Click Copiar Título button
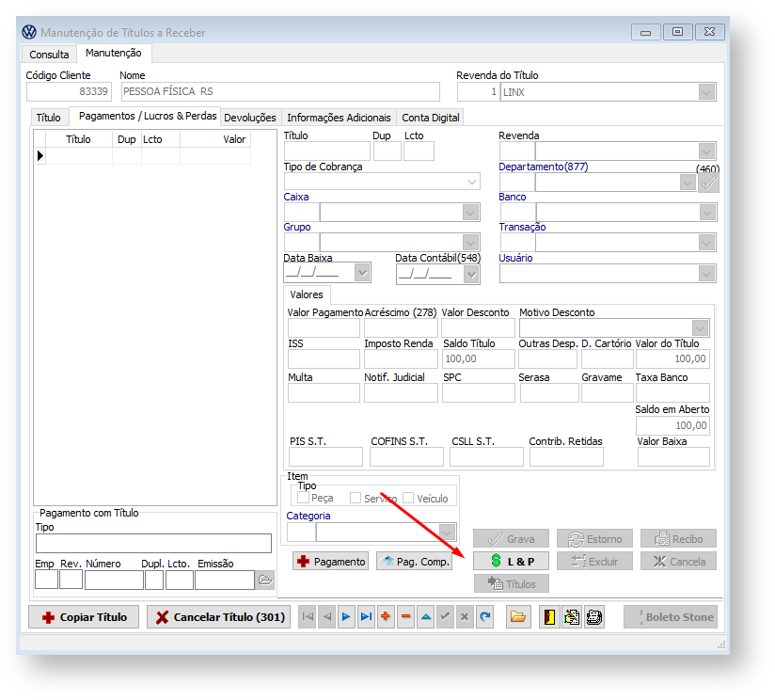This screenshot has width=775, height=700. 84,617
